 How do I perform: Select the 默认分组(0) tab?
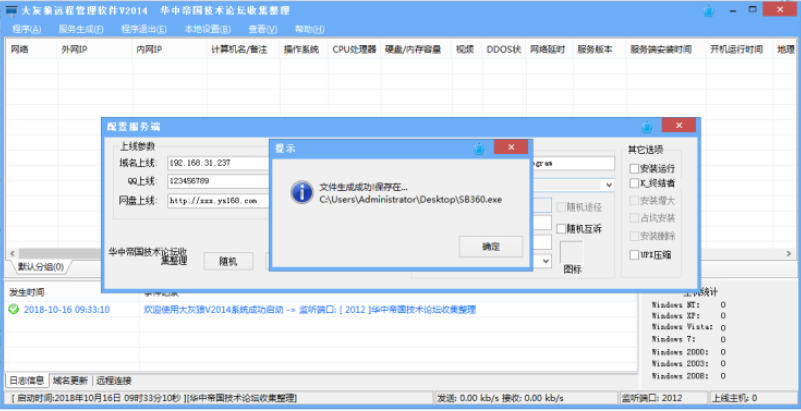click(41, 267)
